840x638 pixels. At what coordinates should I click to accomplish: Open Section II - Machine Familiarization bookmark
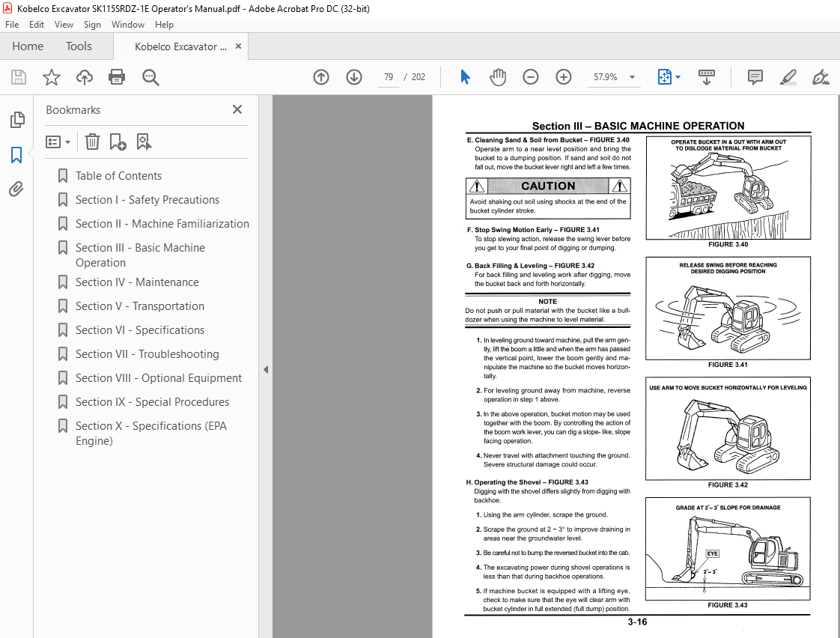click(x=162, y=224)
